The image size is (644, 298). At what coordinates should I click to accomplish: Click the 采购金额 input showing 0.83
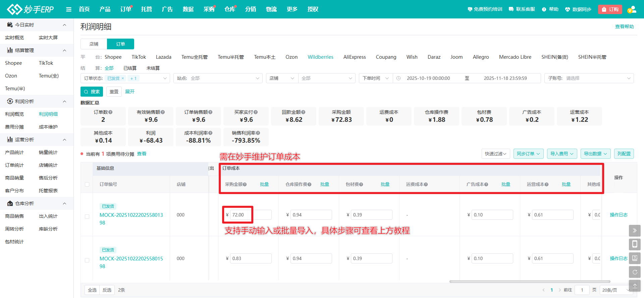(x=251, y=258)
